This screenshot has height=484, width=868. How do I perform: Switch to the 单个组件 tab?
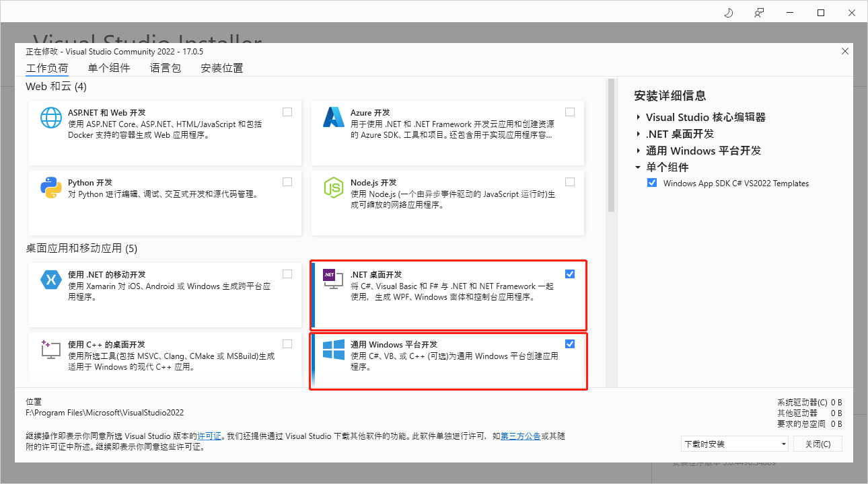coord(109,67)
